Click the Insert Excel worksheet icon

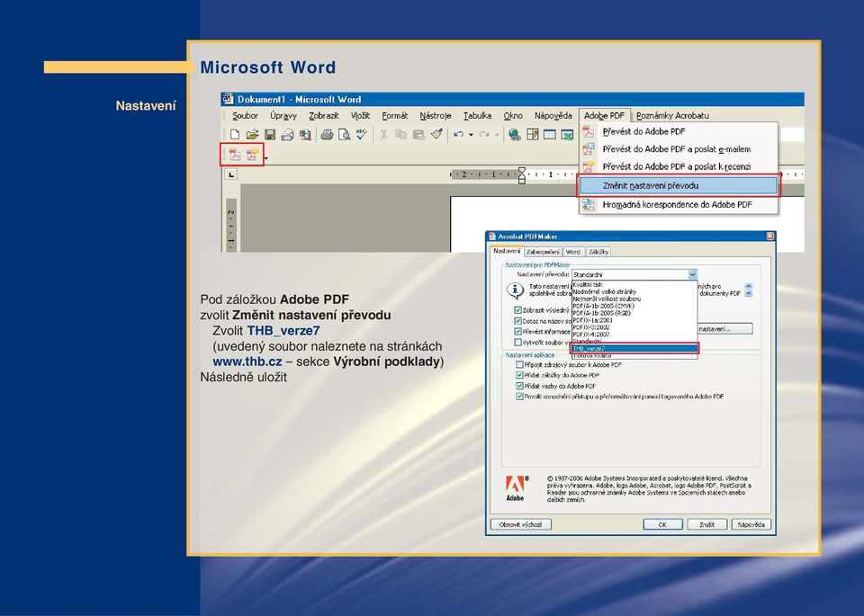567,134
